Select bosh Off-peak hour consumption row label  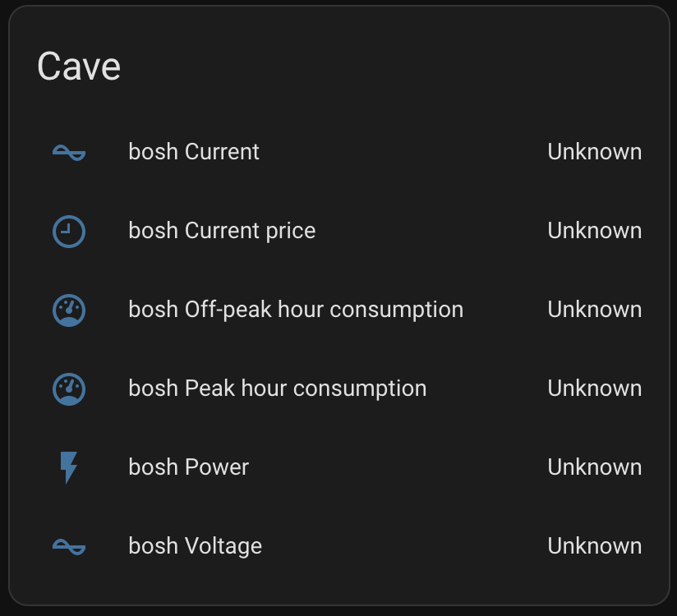pyautogui.click(x=296, y=310)
